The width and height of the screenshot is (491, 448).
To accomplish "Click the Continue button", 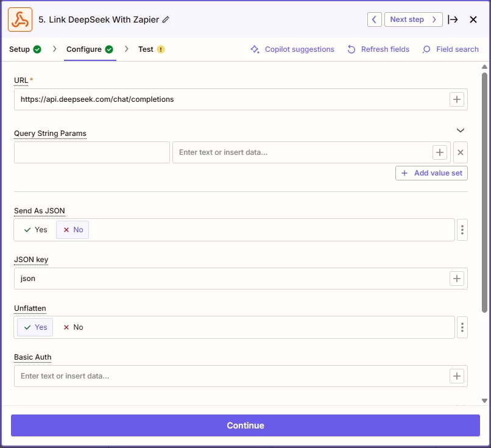I will 245,425.
